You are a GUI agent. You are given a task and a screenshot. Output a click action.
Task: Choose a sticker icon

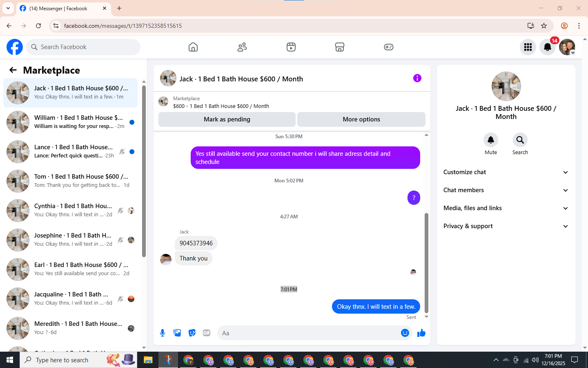tap(192, 333)
